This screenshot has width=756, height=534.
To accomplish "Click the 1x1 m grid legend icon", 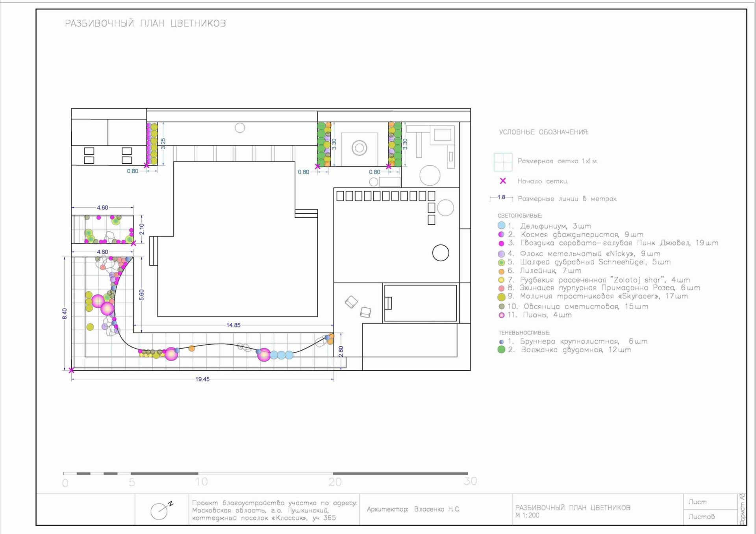I will coord(503,162).
